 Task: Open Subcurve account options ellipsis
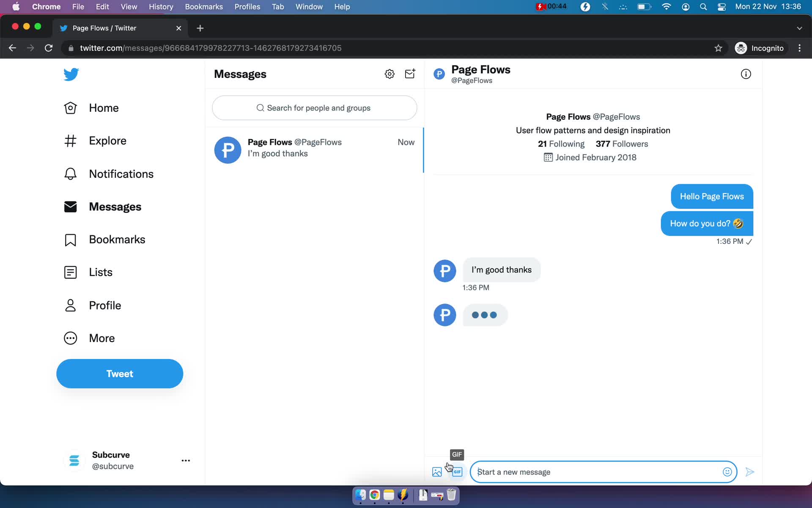186,461
